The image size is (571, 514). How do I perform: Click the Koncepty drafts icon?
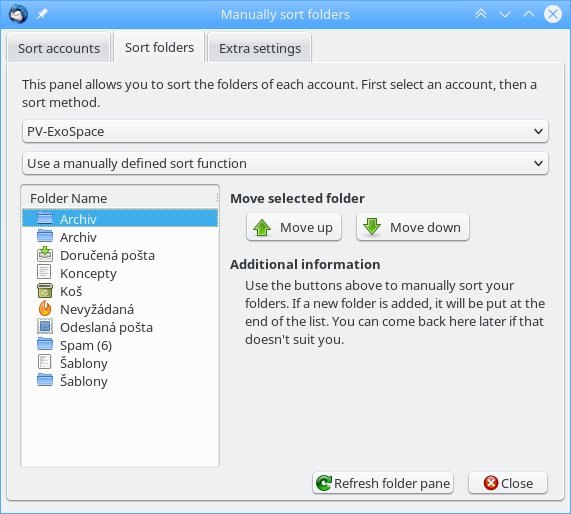pyautogui.click(x=44, y=272)
